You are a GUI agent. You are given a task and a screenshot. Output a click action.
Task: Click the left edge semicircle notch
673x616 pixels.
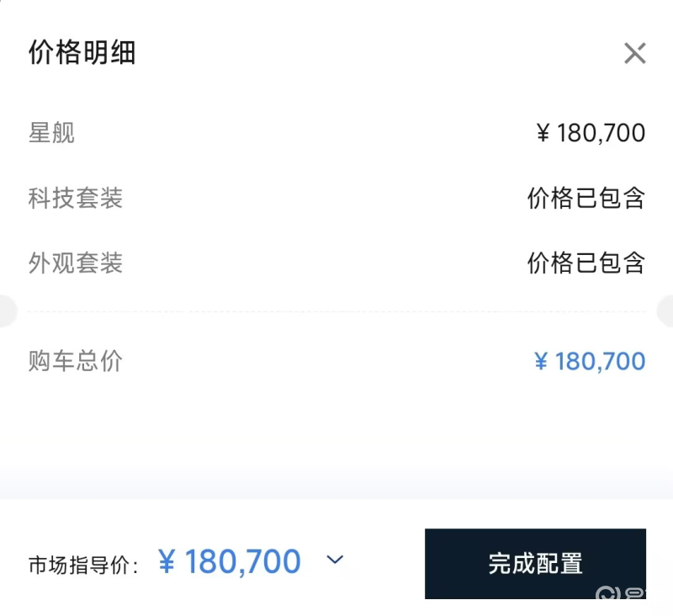[7, 311]
